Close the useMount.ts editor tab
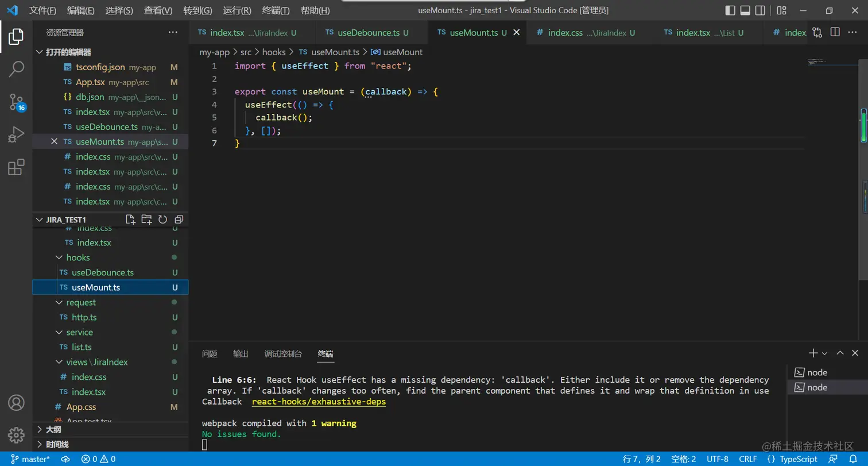 click(x=516, y=32)
